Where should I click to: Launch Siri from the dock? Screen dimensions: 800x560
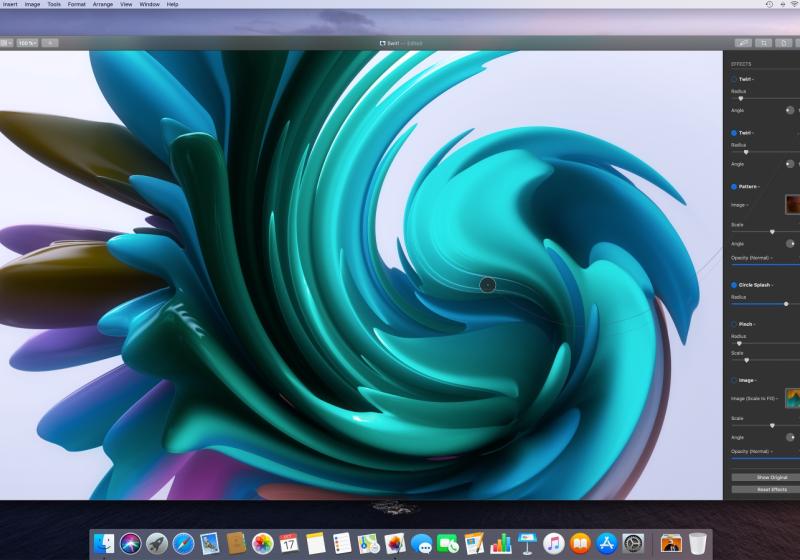click(x=131, y=544)
